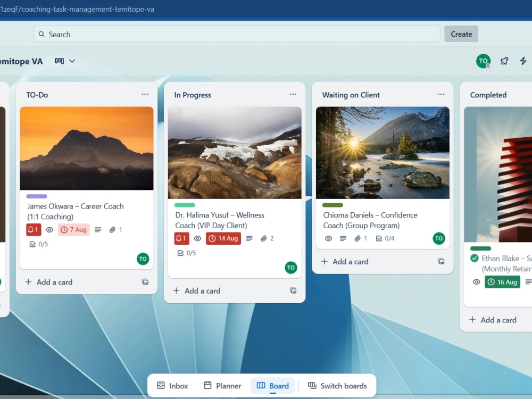This screenshot has height=399, width=532.
Task: Open the Planner tab
Action: pos(222,386)
